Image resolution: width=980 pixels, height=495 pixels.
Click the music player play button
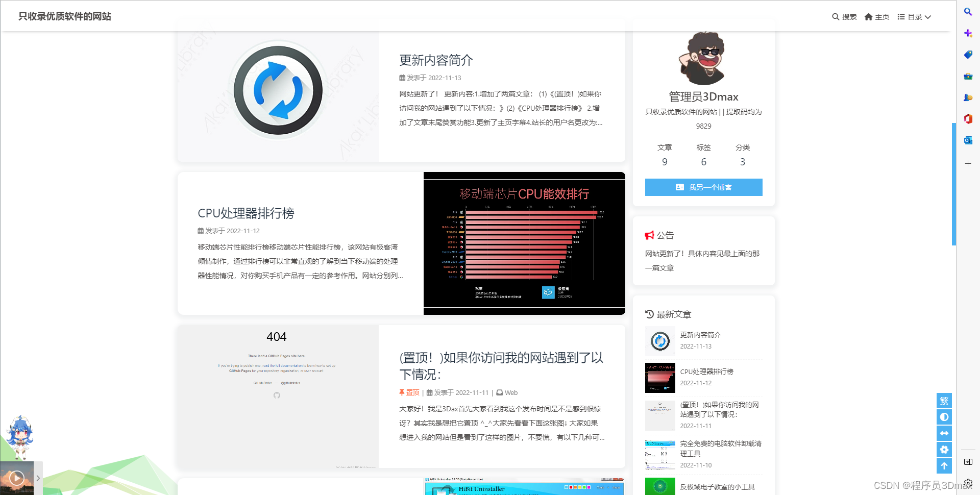coord(17,478)
